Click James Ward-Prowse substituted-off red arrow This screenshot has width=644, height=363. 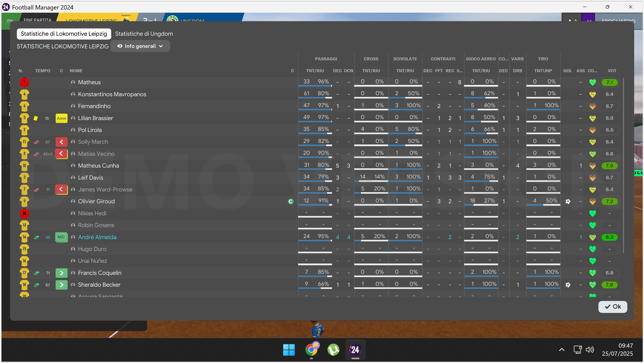61,189
